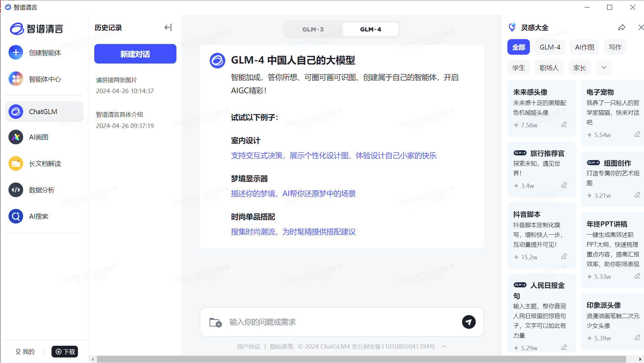Open the AI画图 drawing tool

38,137
